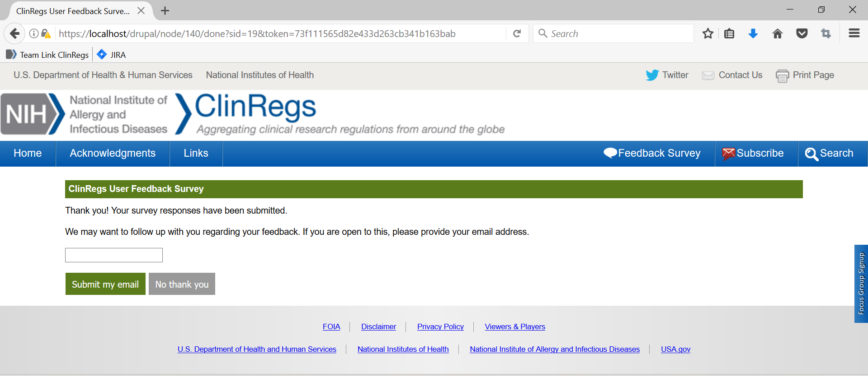Open footer link National Institutes of Health
This screenshot has width=868, height=387.
click(403, 349)
